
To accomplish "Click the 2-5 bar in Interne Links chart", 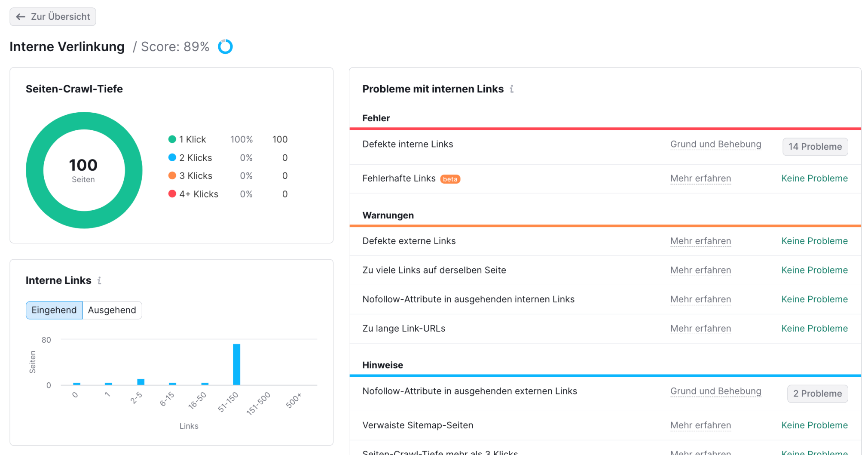I will pyautogui.click(x=141, y=382).
